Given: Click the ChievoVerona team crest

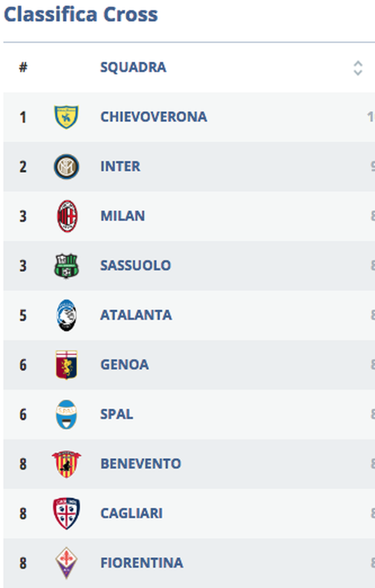Looking at the screenshot, I should pos(66,117).
